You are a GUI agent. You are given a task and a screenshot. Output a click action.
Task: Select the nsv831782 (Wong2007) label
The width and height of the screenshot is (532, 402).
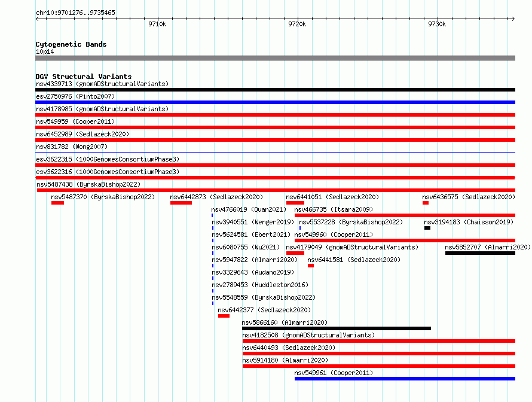click(x=72, y=147)
